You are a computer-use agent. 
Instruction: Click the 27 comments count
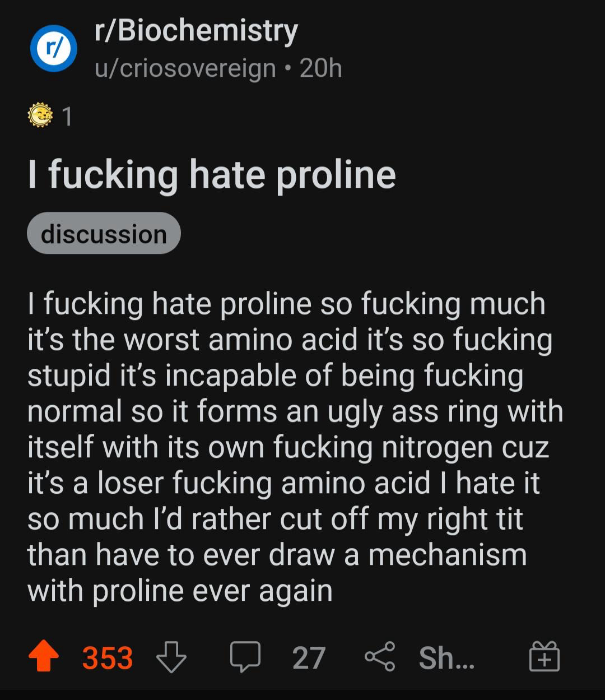[309, 658]
